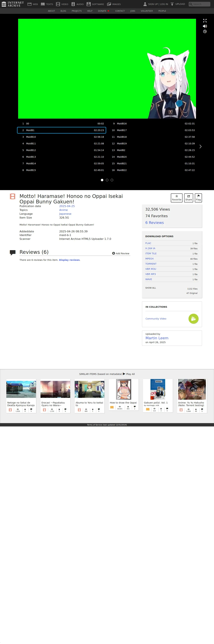Screen dimensions: 214x644
Task: Open the About menu item
Action: coord(51,11)
